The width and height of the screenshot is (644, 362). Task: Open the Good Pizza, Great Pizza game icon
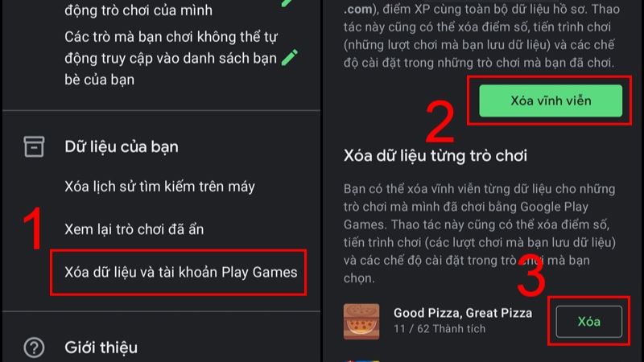(361, 321)
